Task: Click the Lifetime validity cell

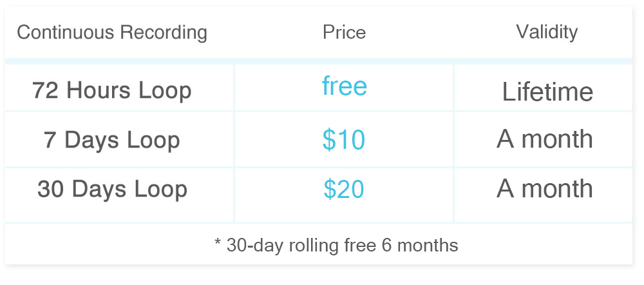Action: pyautogui.click(x=547, y=92)
